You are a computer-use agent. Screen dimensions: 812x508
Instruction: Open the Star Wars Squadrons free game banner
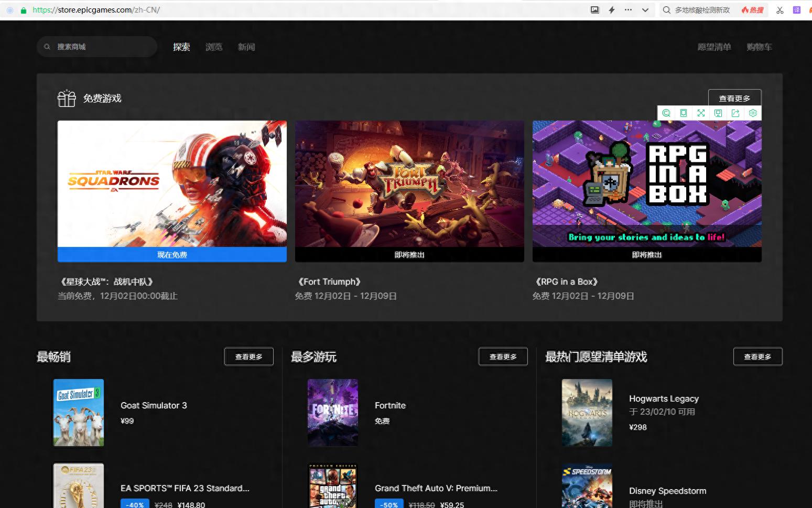[x=172, y=183]
